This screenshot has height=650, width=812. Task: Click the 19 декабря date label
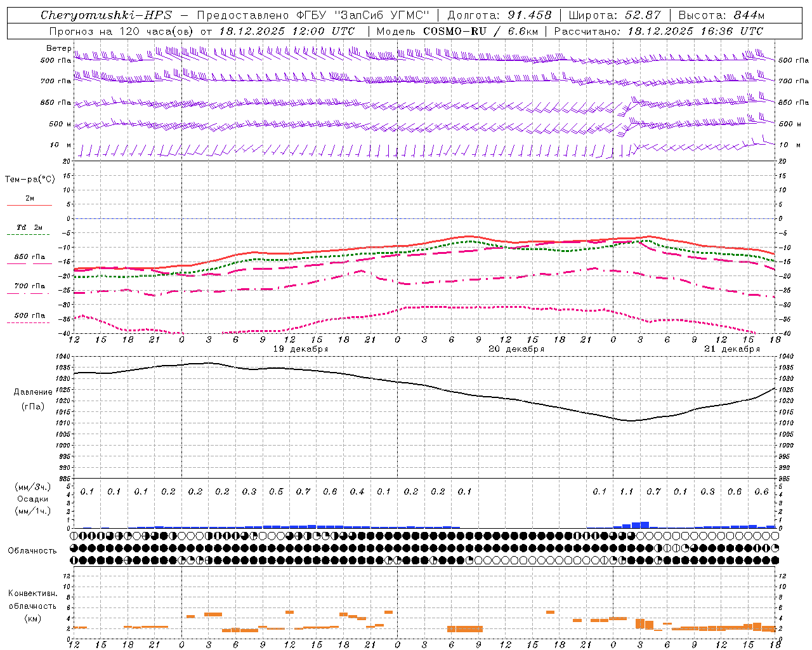[301, 349]
